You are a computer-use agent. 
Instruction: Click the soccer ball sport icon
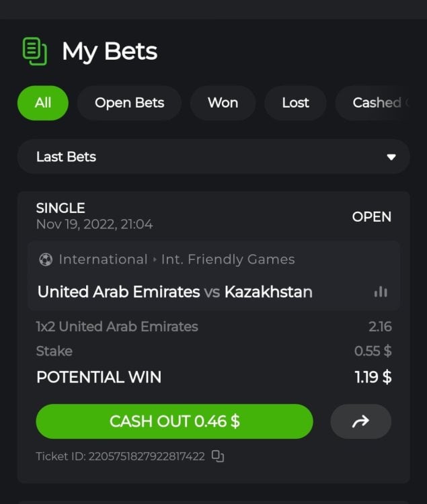(x=46, y=259)
